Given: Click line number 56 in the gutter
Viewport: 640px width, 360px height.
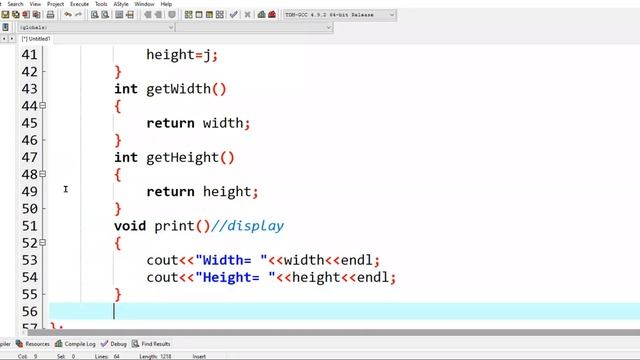Looking at the screenshot, I should [29, 312].
